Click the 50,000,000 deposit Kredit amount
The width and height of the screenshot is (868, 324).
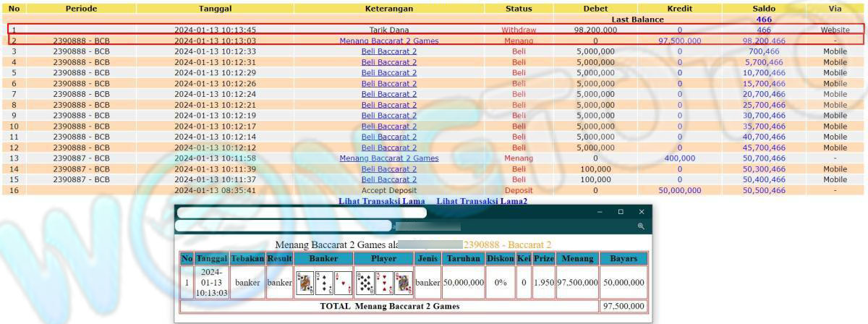(x=679, y=191)
